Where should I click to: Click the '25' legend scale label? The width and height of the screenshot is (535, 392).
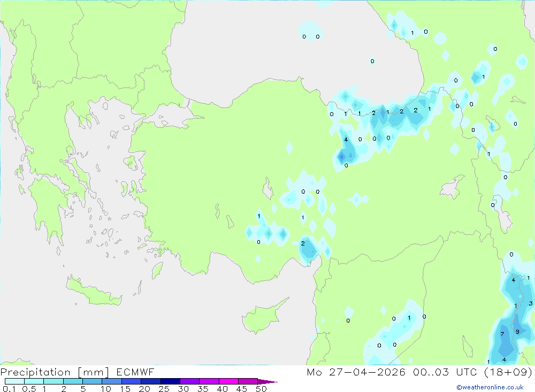pyautogui.click(x=164, y=389)
